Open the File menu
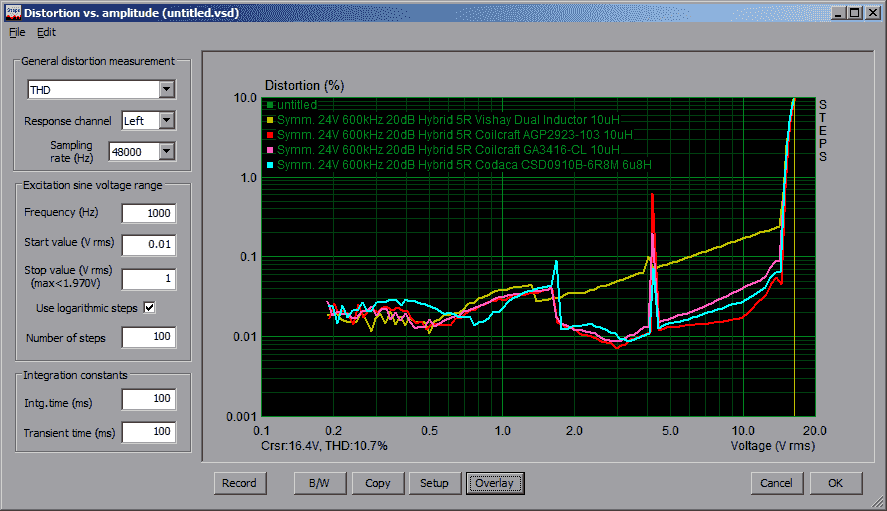 (17, 32)
